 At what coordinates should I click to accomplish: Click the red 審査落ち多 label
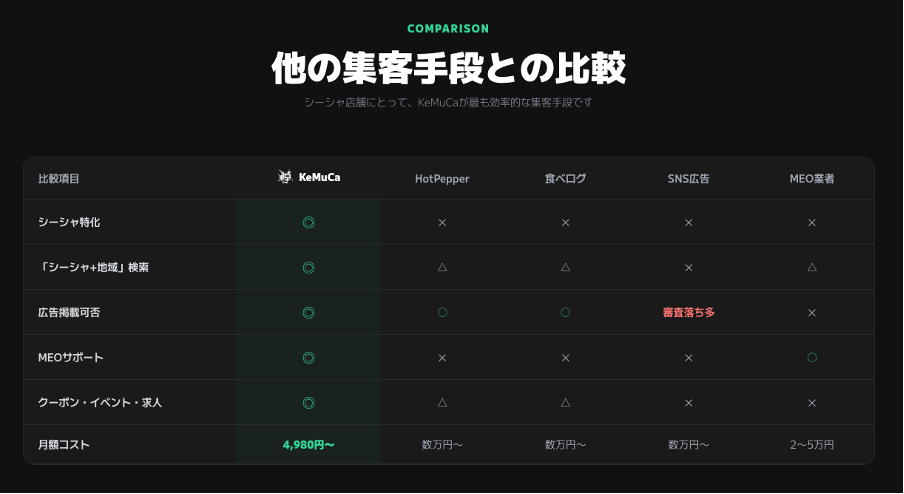tap(688, 312)
